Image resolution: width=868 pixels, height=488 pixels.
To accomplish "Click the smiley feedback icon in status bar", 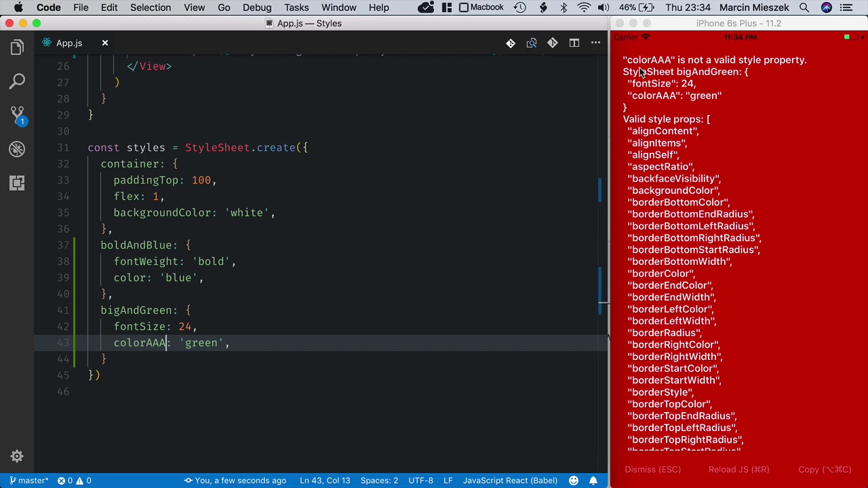I will click(574, 481).
